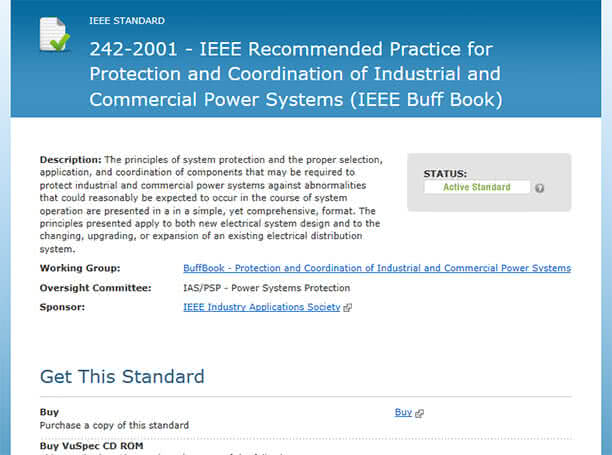Click the status help question mark icon
This screenshot has height=455, width=612.
(539, 188)
